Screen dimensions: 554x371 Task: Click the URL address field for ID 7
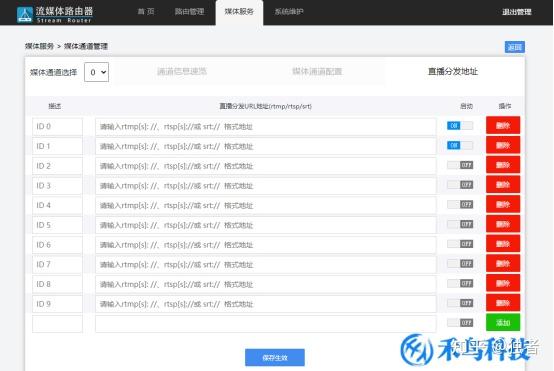266,265
